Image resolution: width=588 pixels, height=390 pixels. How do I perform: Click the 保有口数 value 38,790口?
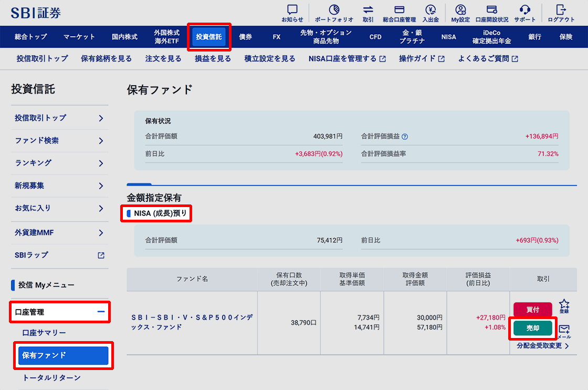click(304, 323)
